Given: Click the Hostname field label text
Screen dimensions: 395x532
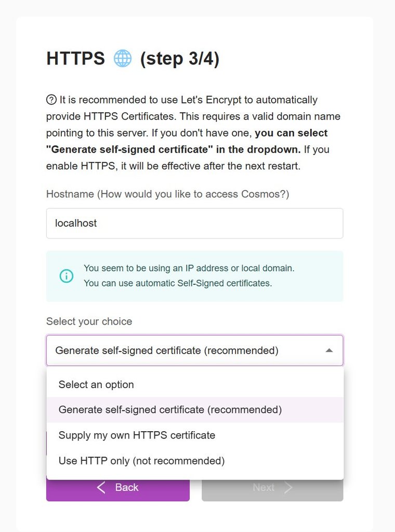Looking at the screenshot, I should (168, 194).
